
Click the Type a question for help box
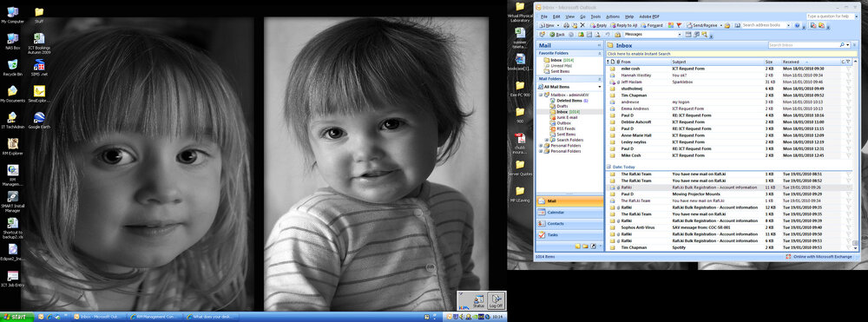tap(831, 16)
